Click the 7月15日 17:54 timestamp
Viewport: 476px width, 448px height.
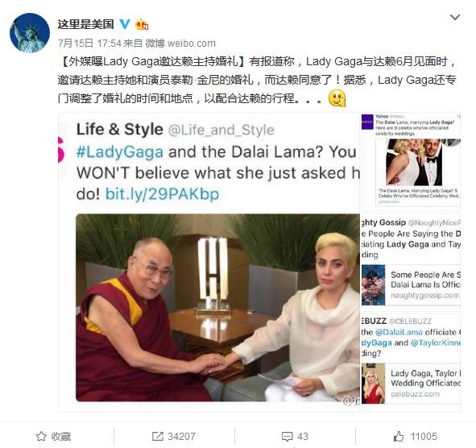tap(89, 44)
